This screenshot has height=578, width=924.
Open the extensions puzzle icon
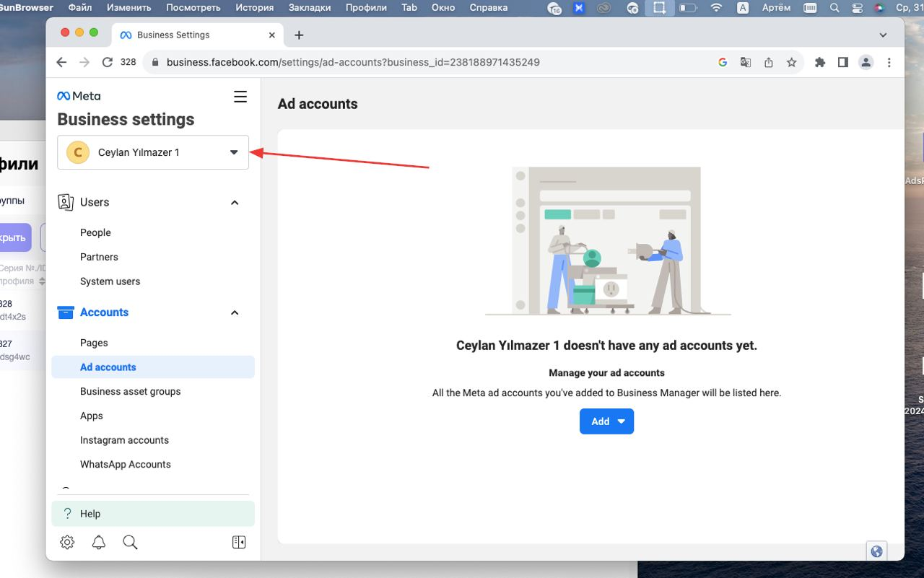coord(820,62)
